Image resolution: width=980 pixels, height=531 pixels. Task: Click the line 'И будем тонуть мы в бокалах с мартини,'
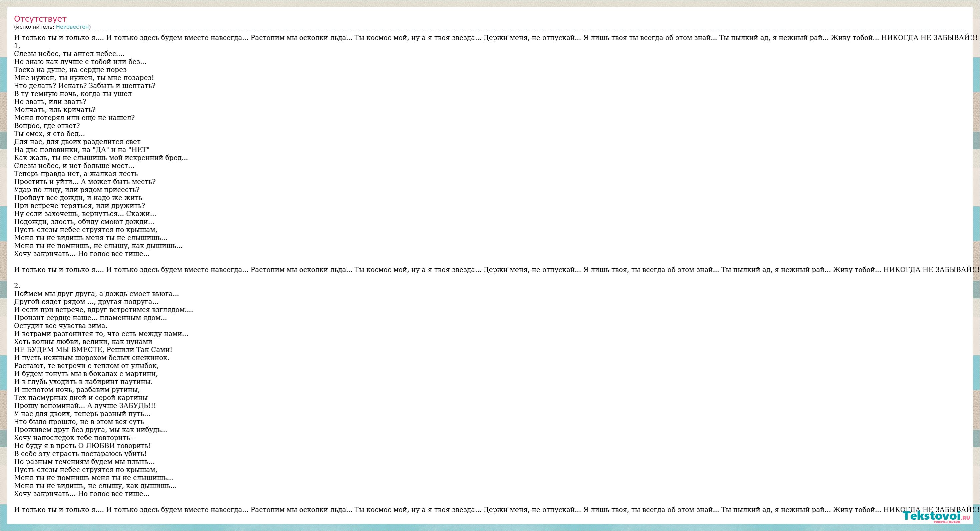86,374
